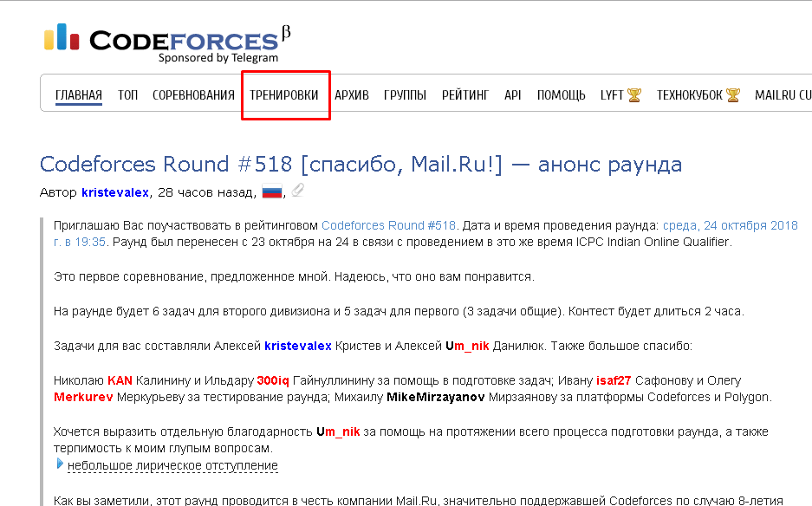Click the paperclip icon beside the flag
This screenshot has width=812, height=506.
tap(298, 191)
